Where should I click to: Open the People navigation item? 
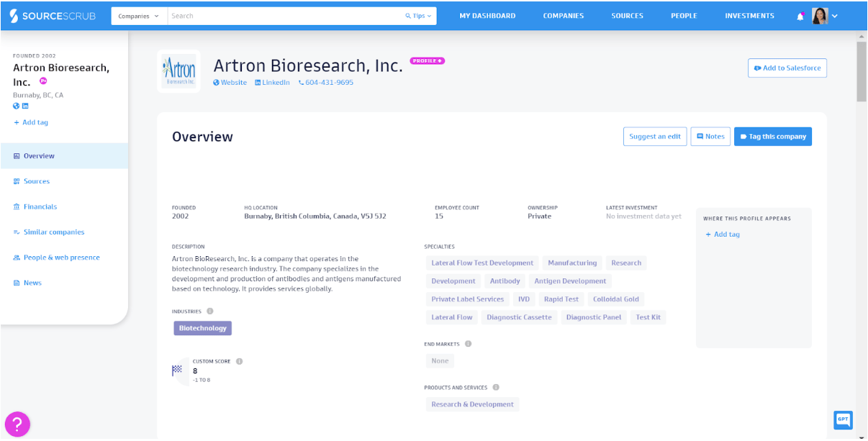coord(684,16)
